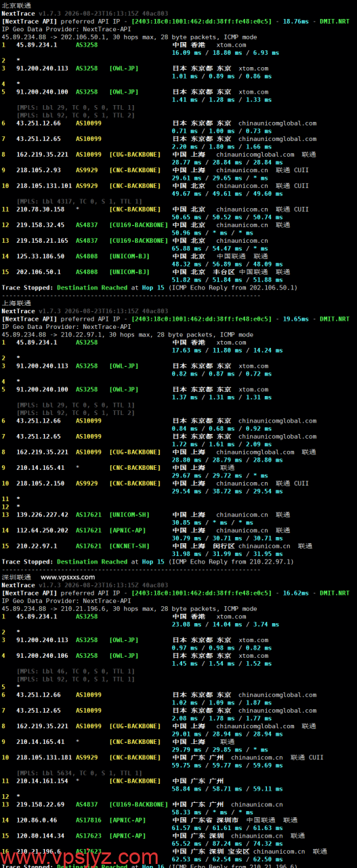This screenshot has height=868, width=357.
Task: Click latency '61.57 ms / 61.61 ms / 61.63 ms'
Action: point(228,827)
